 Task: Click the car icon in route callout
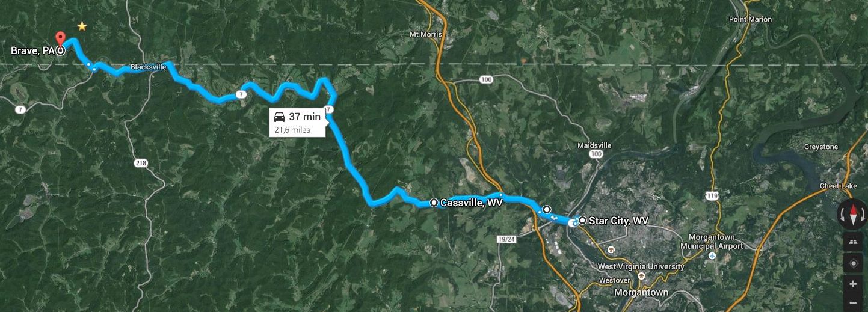(x=279, y=117)
